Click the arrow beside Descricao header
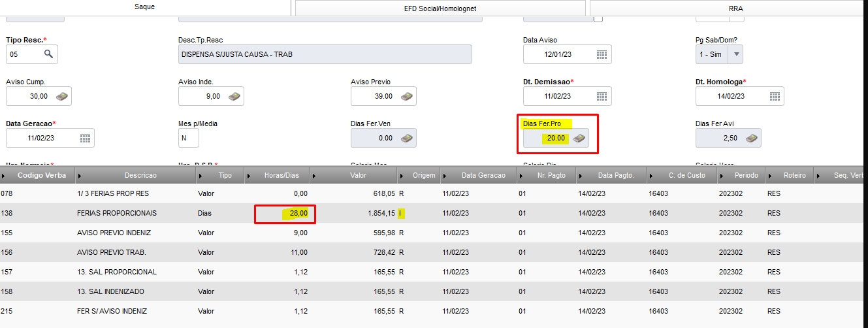868x328 pixels. pyautogui.click(x=80, y=175)
